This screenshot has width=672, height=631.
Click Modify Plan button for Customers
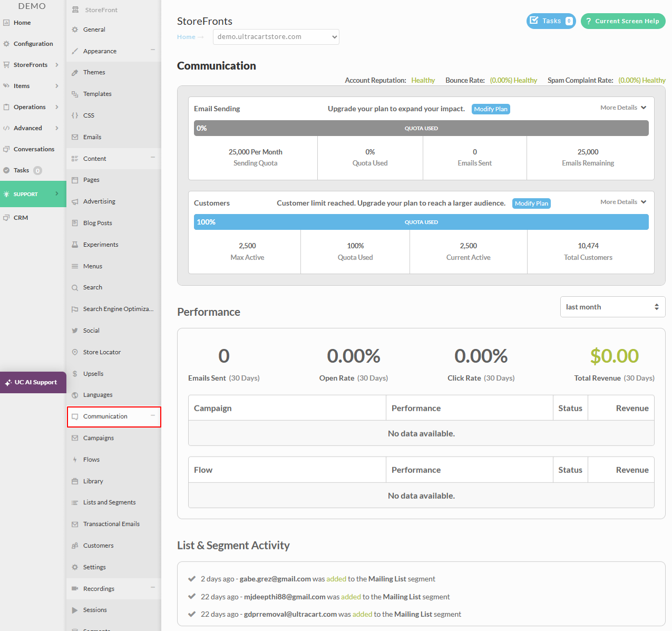point(531,203)
